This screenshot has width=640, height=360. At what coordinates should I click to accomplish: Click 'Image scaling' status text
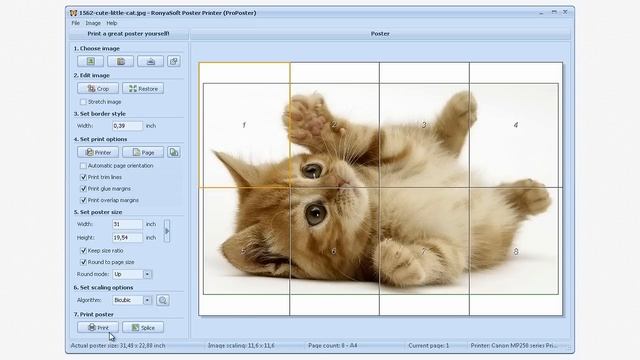pyautogui.click(x=241, y=346)
